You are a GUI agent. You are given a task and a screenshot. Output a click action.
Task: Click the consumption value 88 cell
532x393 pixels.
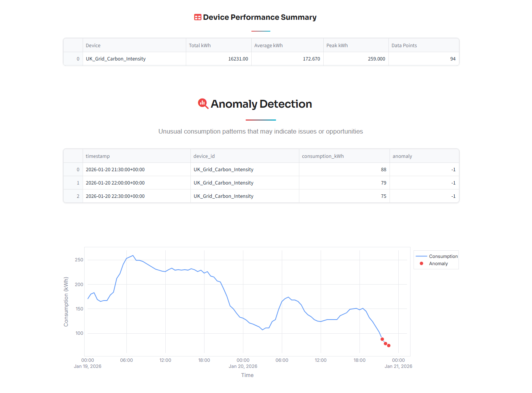point(344,169)
